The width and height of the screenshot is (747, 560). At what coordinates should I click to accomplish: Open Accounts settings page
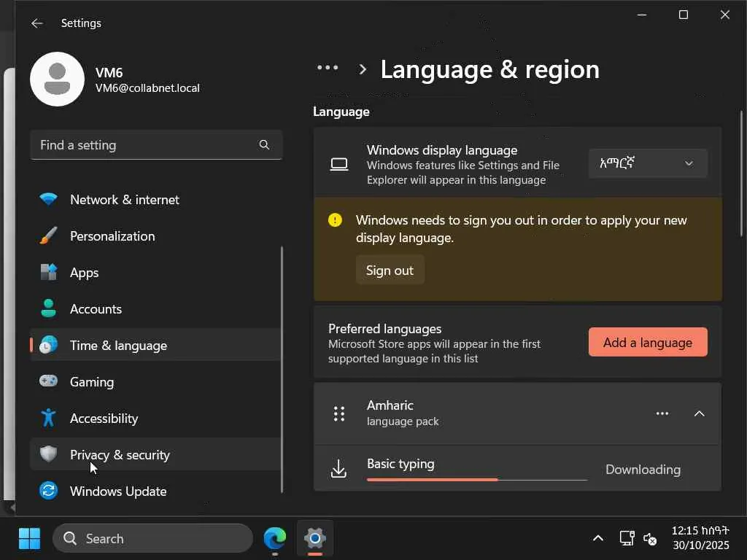pos(155,309)
